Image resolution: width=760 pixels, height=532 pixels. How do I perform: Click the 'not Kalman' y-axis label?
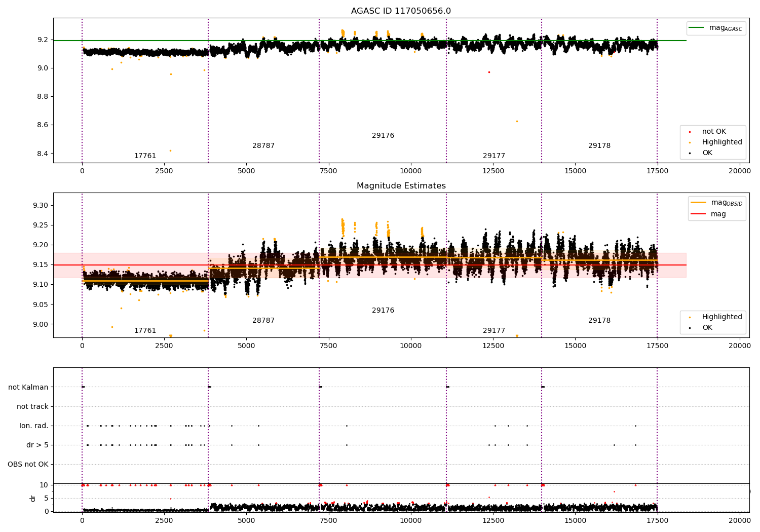[x=28, y=388]
